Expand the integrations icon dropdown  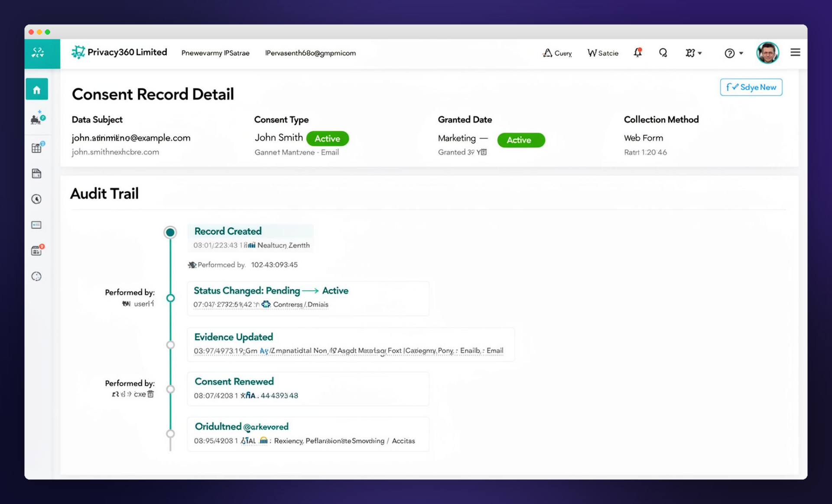[x=693, y=53]
